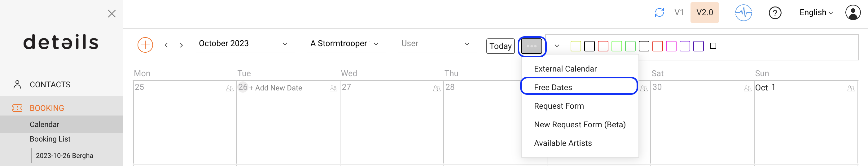Open the activity pulse icon
The image size is (868, 166).
point(743,13)
